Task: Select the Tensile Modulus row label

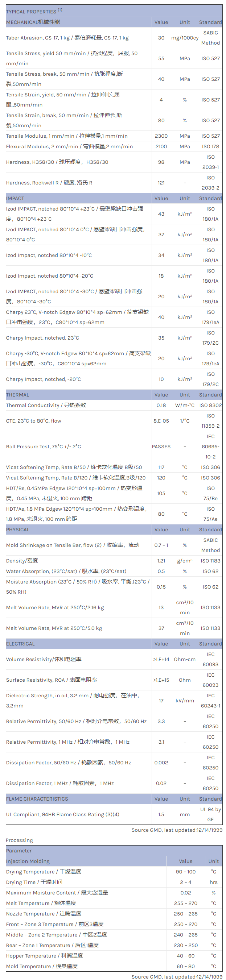Action: coord(67,136)
